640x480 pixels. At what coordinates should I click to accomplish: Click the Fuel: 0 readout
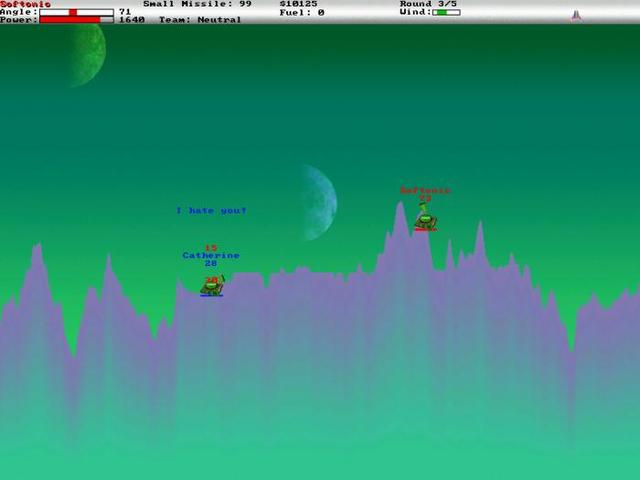301,12
